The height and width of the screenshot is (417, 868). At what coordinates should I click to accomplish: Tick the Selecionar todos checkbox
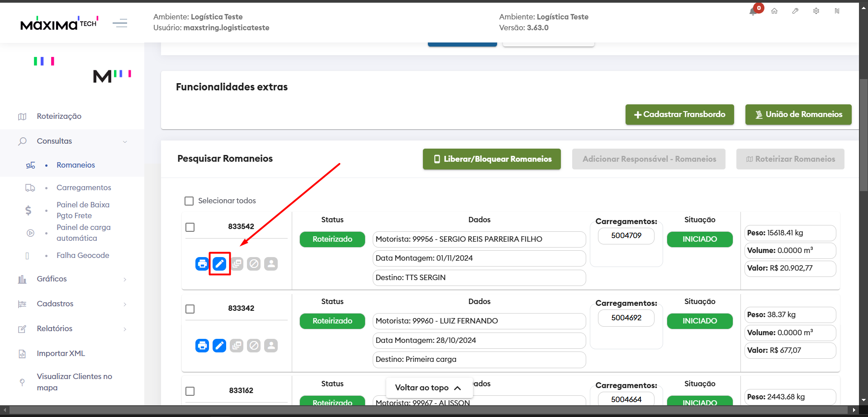[x=189, y=201]
